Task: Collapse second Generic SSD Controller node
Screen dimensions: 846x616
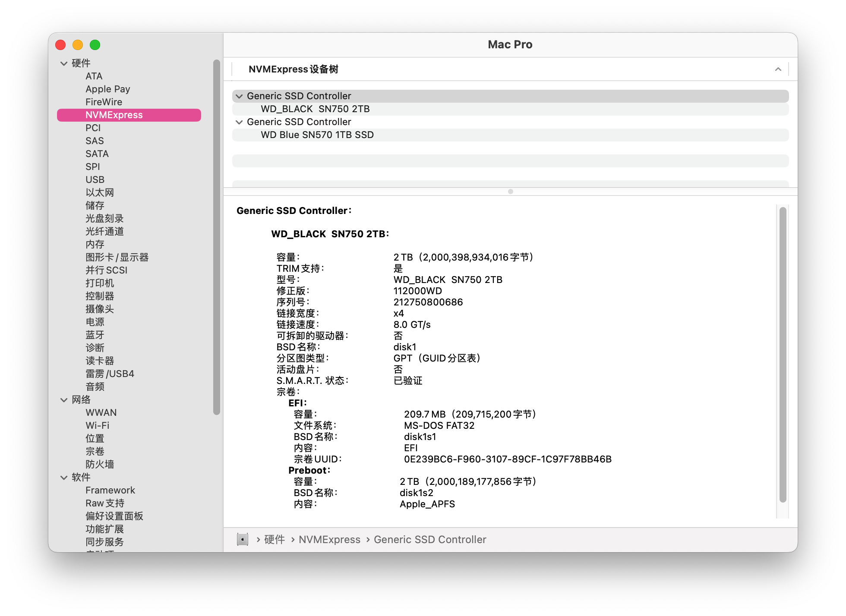Action: click(x=239, y=122)
